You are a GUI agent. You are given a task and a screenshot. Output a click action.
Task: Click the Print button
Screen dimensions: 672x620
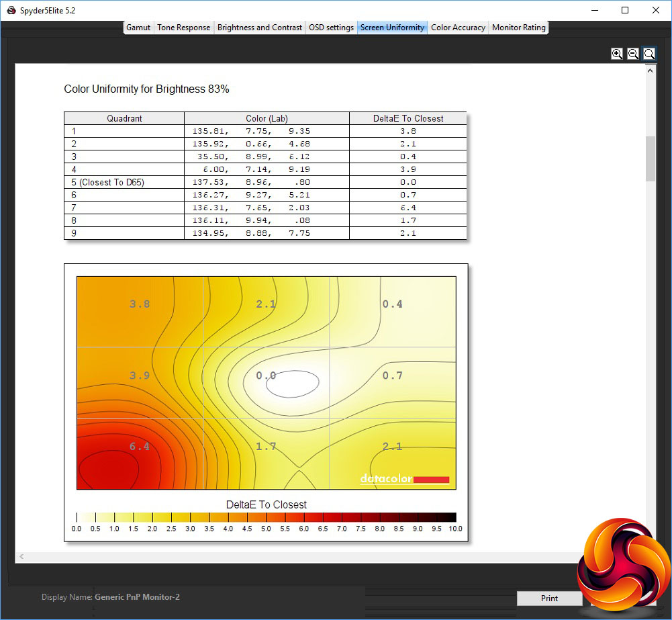[x=549, y=598]
